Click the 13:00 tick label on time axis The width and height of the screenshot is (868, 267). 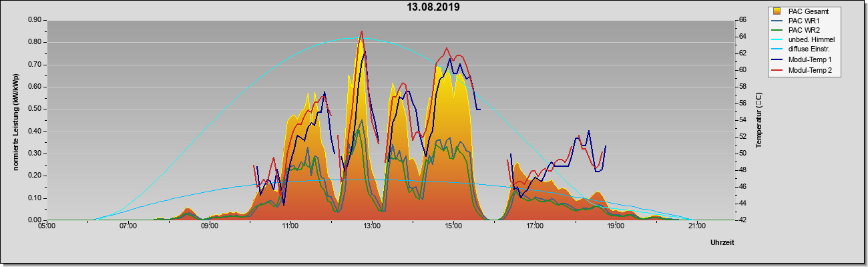click(372, 226)
